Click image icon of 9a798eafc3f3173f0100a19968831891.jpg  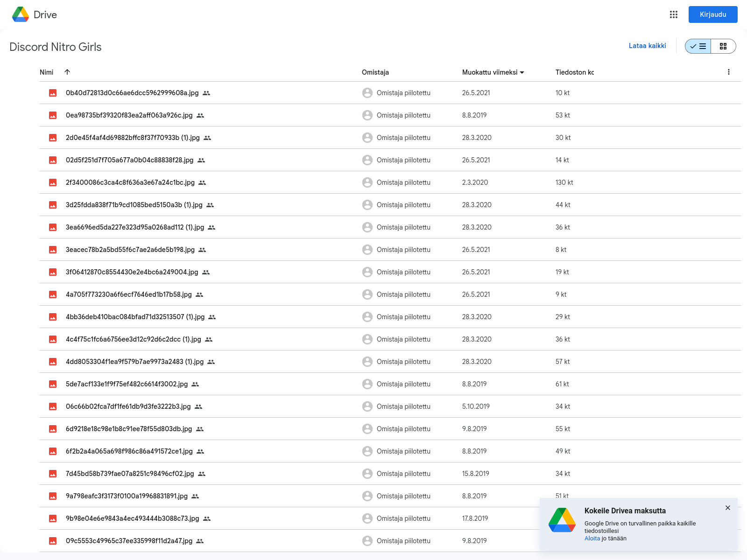click(53, 496)
